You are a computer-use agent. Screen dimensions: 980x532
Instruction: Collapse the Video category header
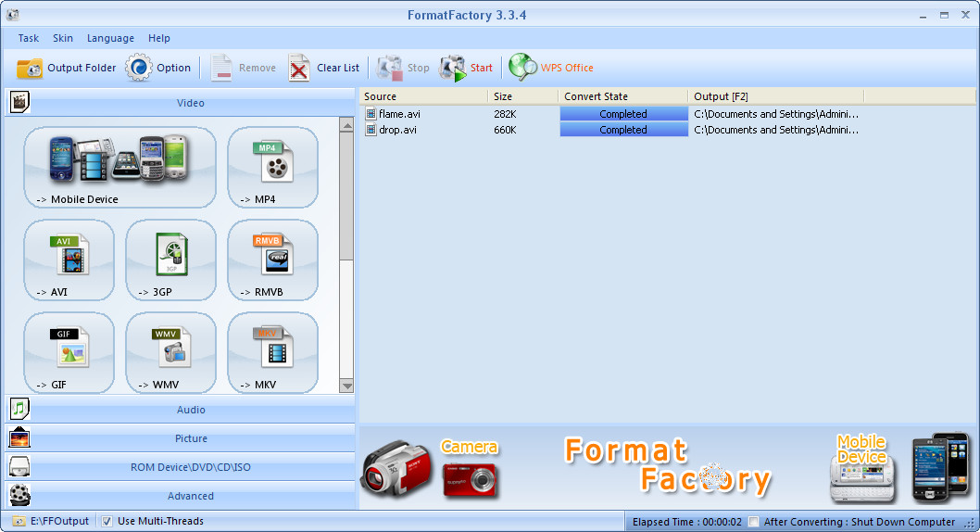click(x=180, y=103)
